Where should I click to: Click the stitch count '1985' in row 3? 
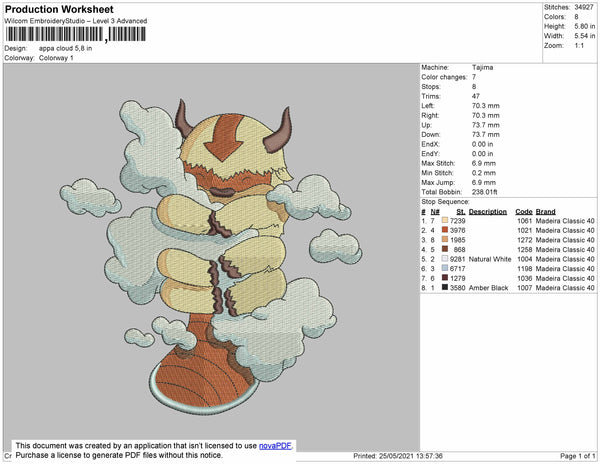coord(458,240)
